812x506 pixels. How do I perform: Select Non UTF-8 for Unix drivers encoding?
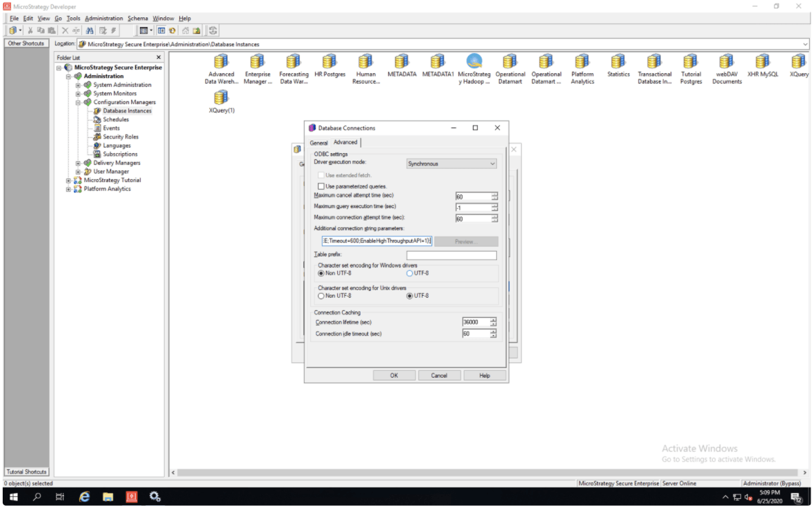(321, 296)
